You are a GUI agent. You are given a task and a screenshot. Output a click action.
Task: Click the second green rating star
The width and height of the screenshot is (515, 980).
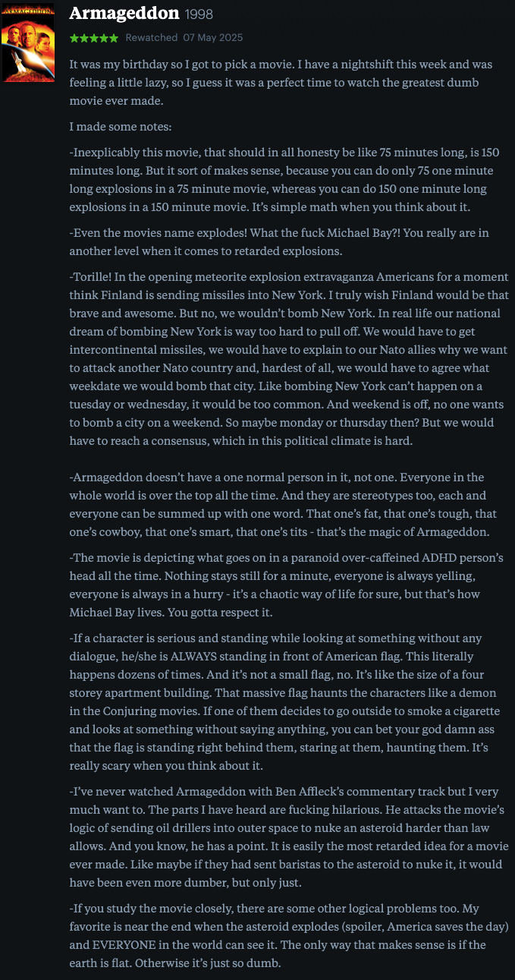[x=83, y=38]
